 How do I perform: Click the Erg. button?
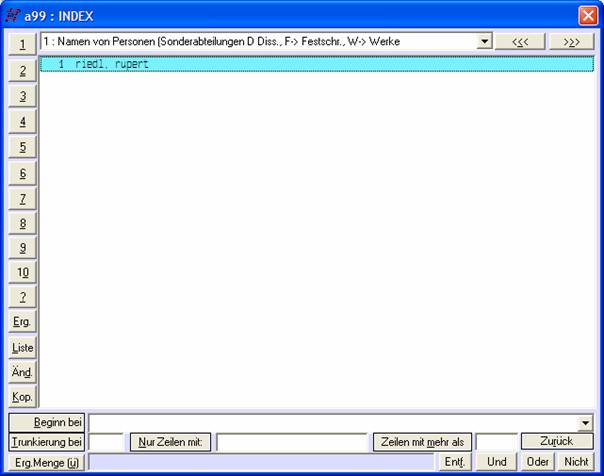click(22, 322)
